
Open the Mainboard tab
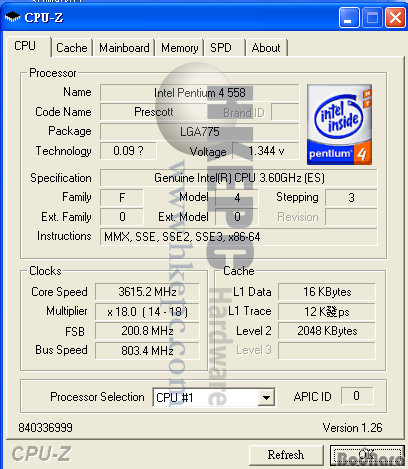pyautogui.click(x=124, y=48)
